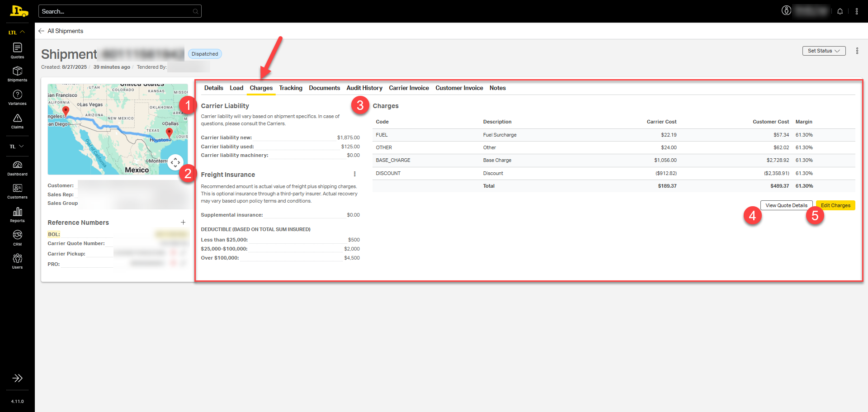Click the View Quote Details button

click(x=786, y=205)
